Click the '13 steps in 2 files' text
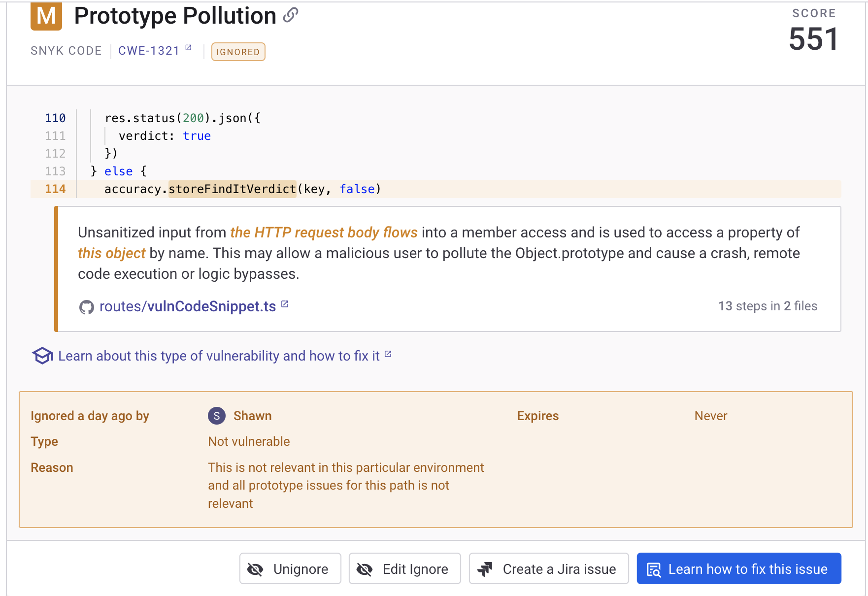Image resolution: width=868 pixels, height=596 pixels. (x=768, y=306)
